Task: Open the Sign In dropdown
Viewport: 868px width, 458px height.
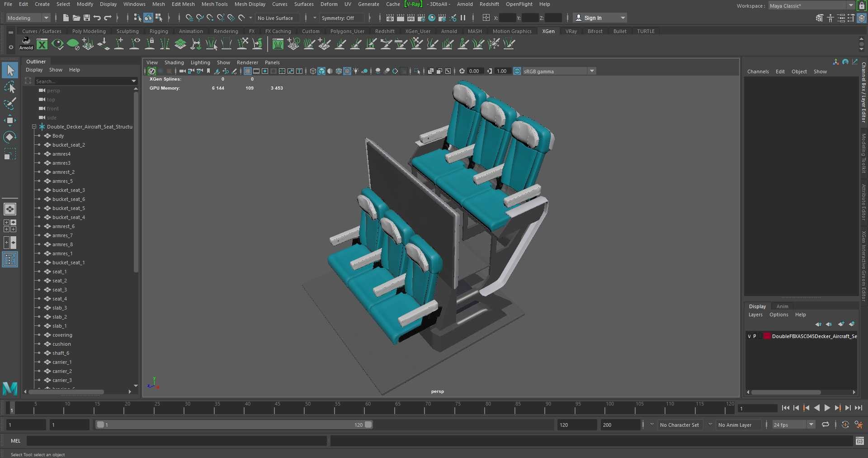Action: point(600,18)
